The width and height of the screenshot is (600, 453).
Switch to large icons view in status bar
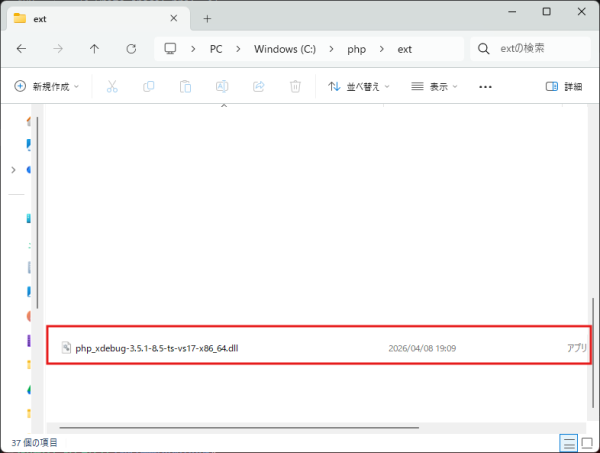click(x=587, y=443)
